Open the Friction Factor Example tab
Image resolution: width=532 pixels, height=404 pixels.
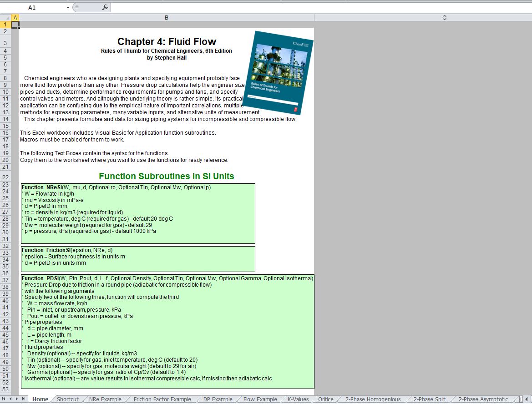[x=162, y=399]
